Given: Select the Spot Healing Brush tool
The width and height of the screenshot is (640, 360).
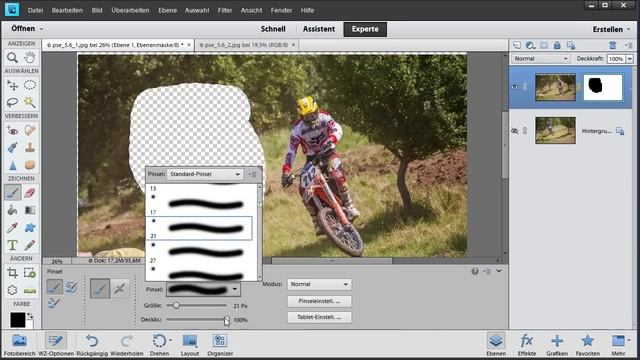Looking at the screenshot, I should point(29,131).
